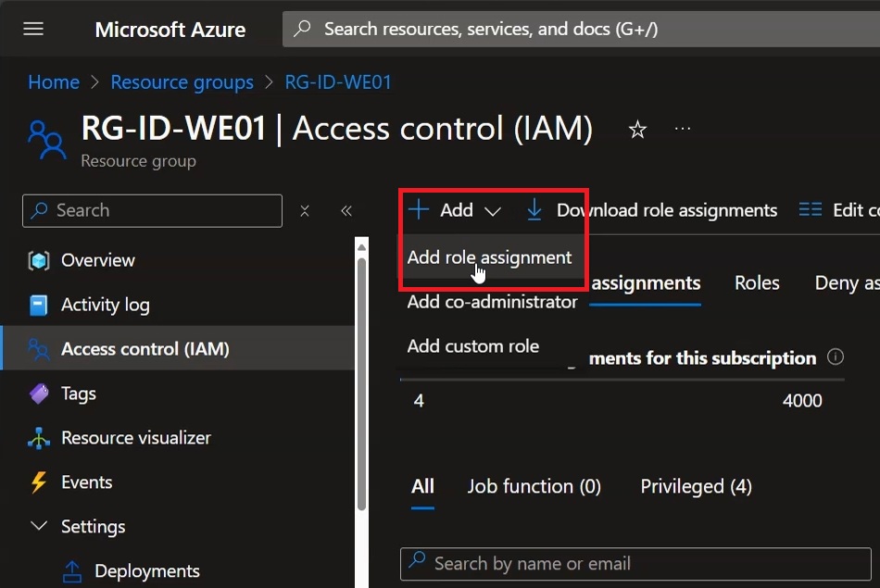Click the sidebar scroll up arrow

[361, 247]
